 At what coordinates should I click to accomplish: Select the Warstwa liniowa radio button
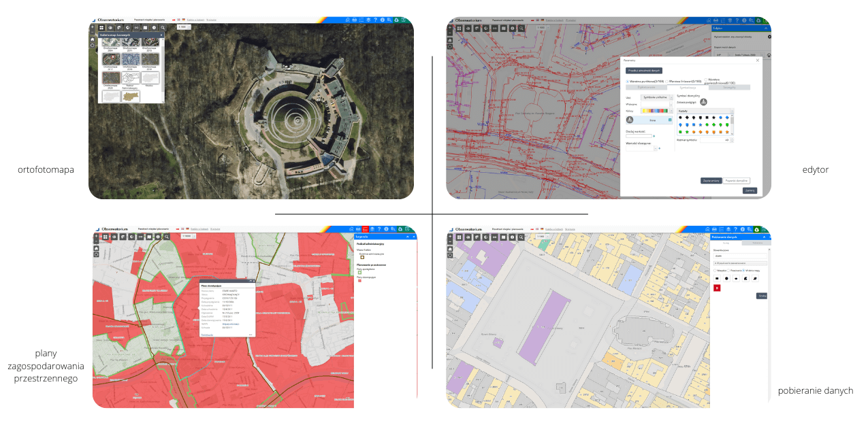tap(666, 81)
